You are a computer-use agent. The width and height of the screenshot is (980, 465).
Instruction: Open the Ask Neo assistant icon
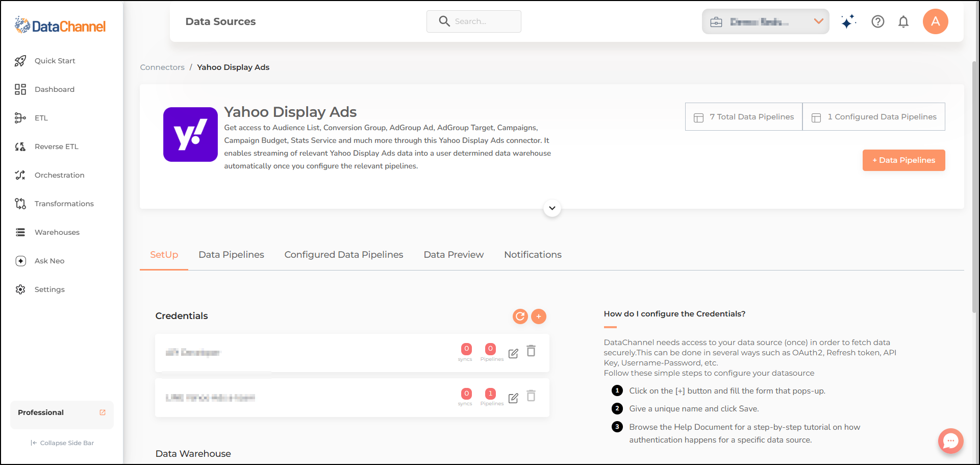[x=20, y=261]
